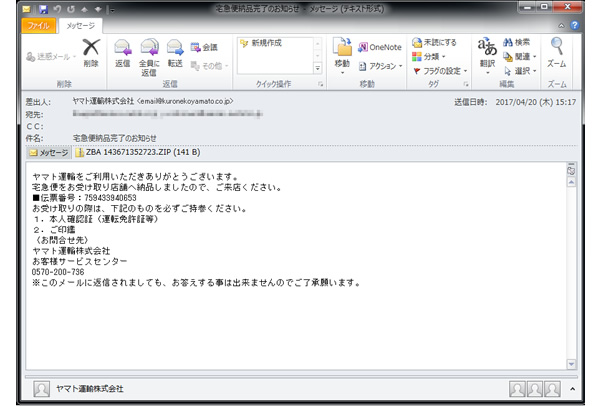
Task: Open the 分類 categorize dropdown
Action: coord(429,57)
